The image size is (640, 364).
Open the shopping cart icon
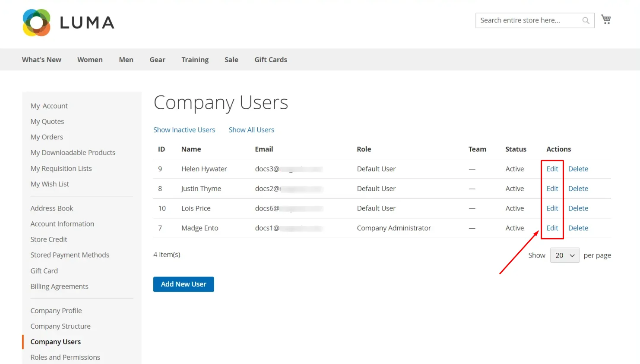(605, 19)
